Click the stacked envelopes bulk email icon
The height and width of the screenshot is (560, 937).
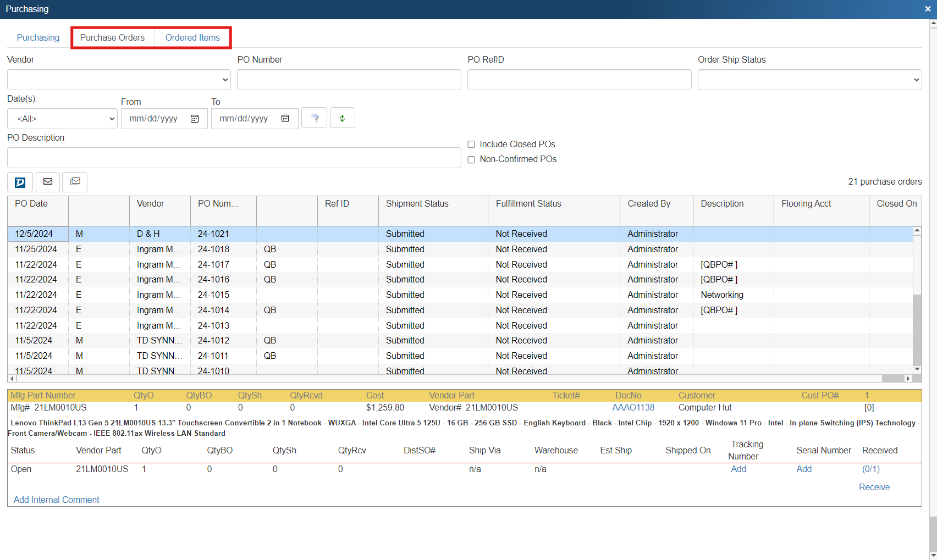pos(75,182)
